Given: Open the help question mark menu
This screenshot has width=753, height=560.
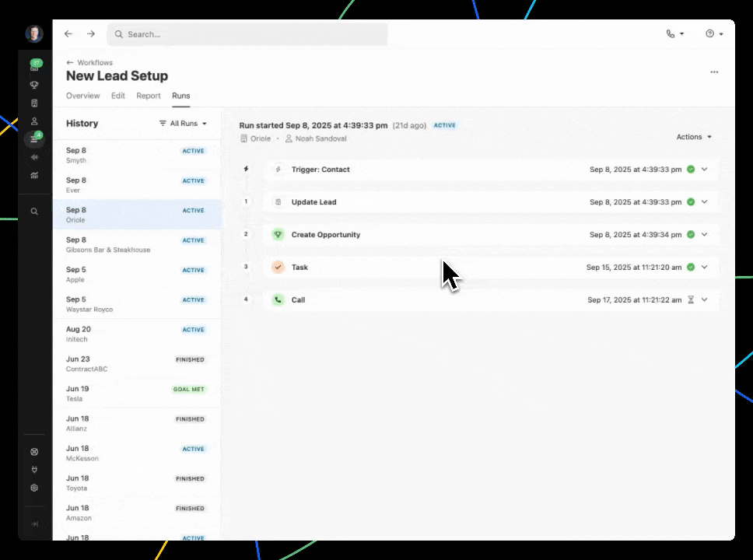Looking at the screenshot, I should (x=714, y=33).
